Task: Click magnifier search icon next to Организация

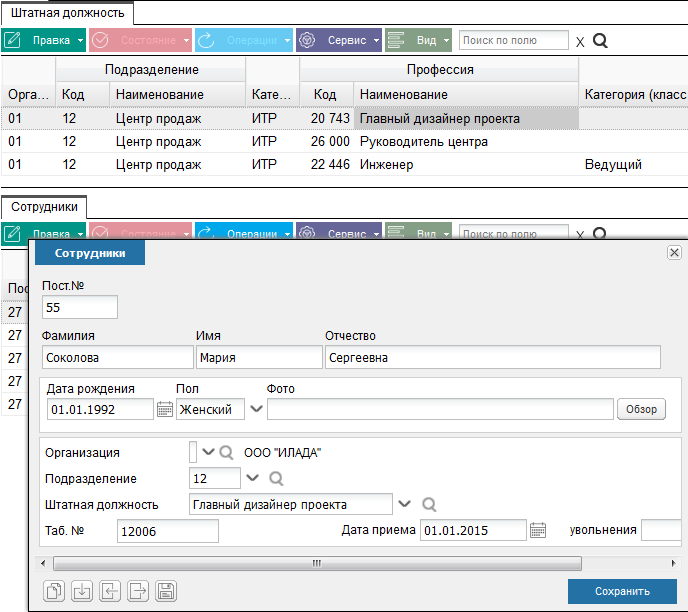Action: click(x=227, y=452)
